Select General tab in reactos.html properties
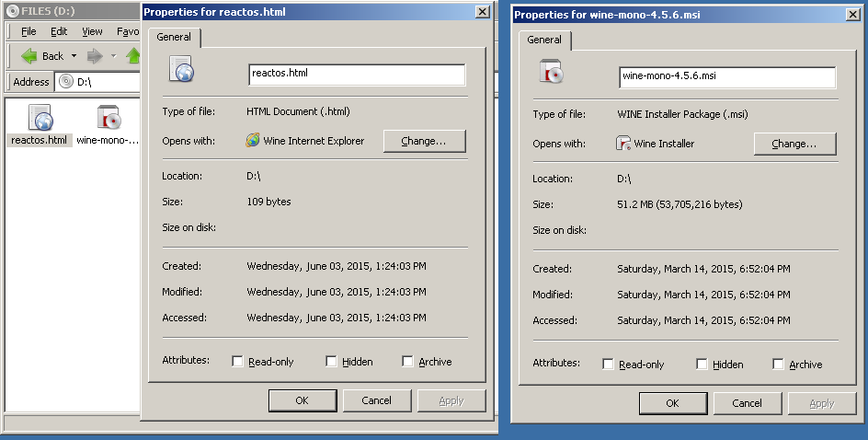Viewport: 868px width, 440px height. (x=174, y=37)
